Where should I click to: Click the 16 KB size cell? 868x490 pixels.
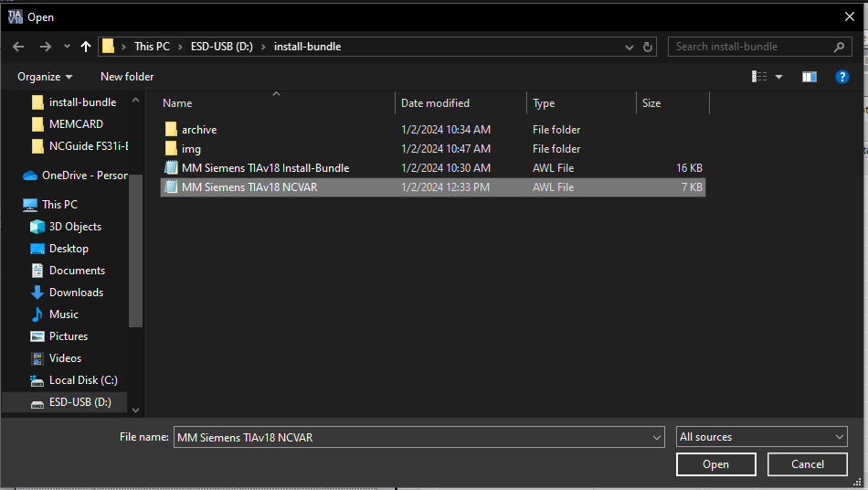[689, 168]
